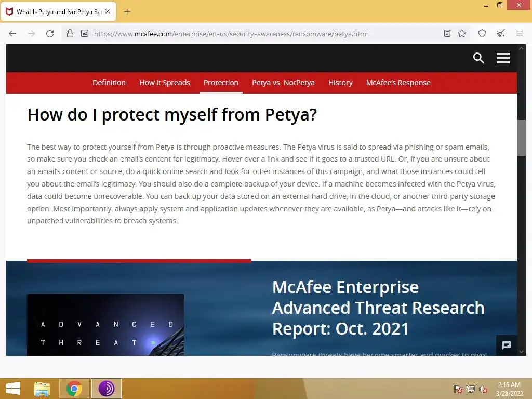Jump to How it Spreads section
532x399 pixels.
(x=165, y=83)
